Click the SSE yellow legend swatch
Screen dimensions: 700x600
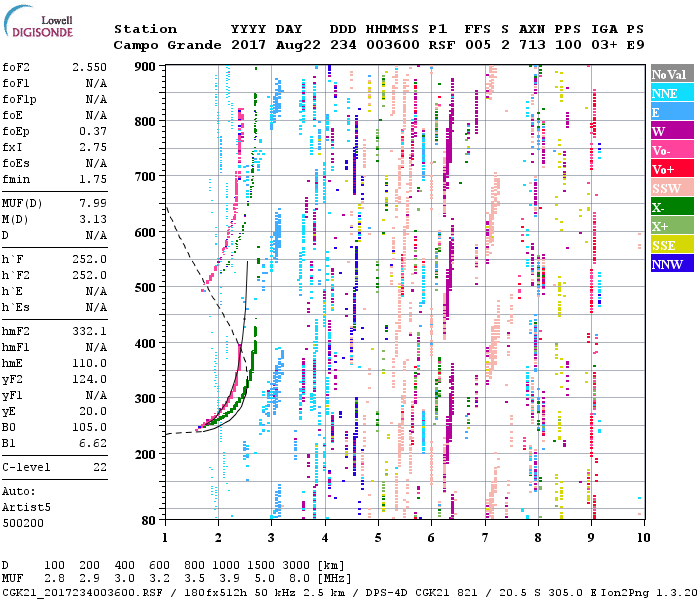tap(672, 245)
